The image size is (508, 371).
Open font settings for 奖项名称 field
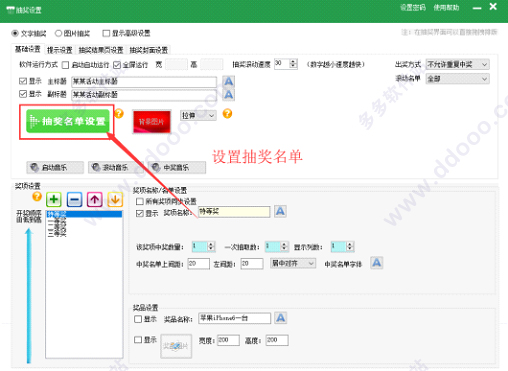[280, 211]
